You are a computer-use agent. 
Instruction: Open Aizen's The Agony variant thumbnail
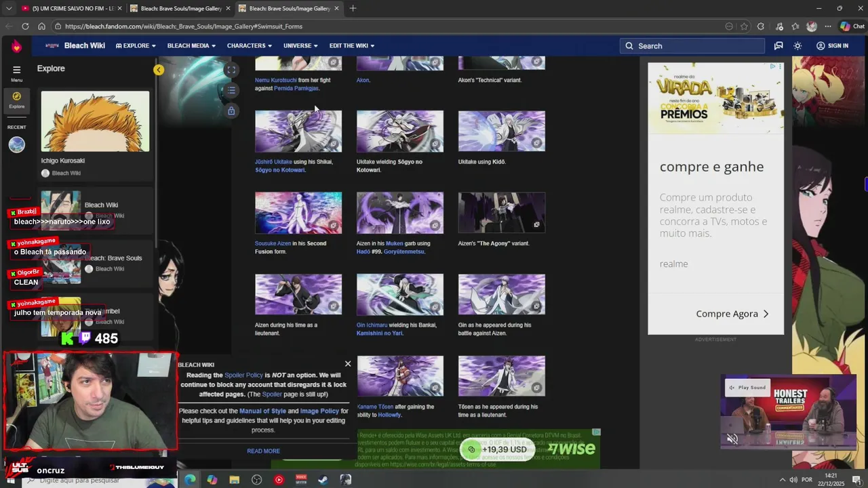502,213
